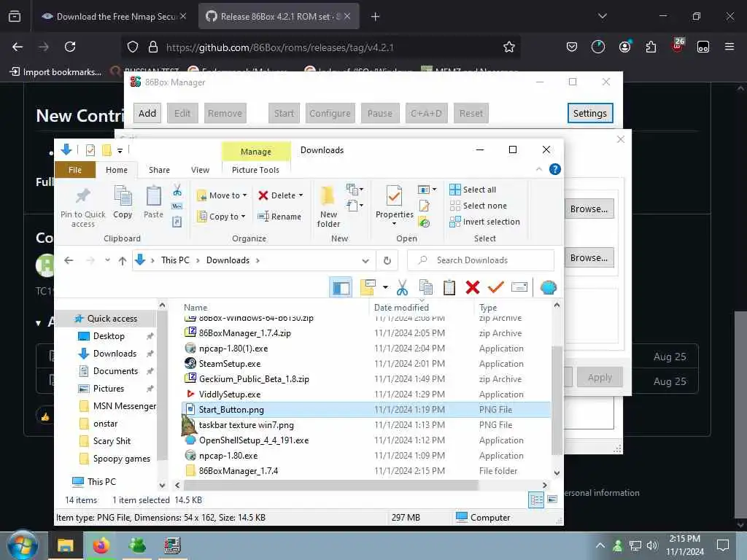Open the Move to dropdown
This screenshot has width=747, height=560.
[x=222, y=195]
